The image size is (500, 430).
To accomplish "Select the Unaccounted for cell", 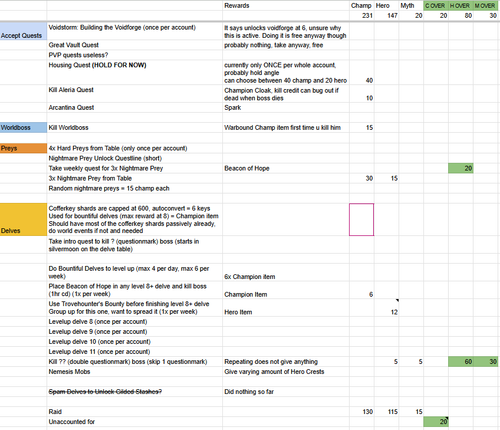I will (135, 421).
